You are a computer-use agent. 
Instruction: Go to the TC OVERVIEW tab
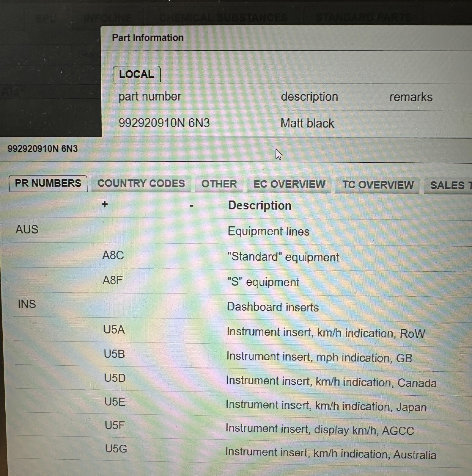378,185
